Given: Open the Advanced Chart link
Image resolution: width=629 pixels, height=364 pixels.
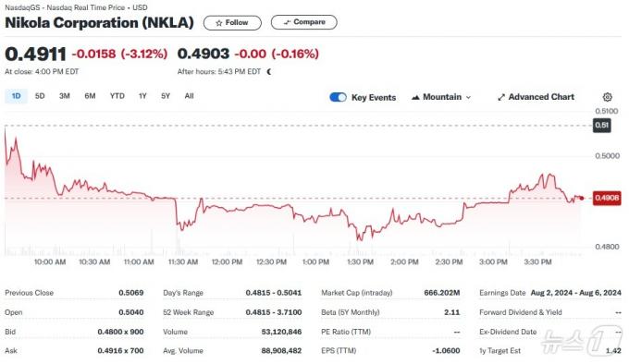Looking at the screenshot, I should point(536,97).
